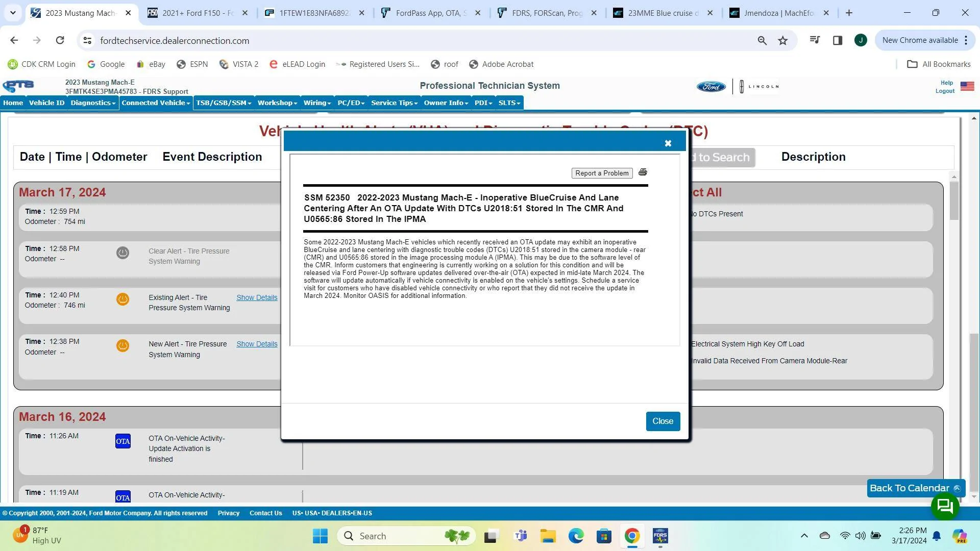Open the media controls icon

(815, 40)
